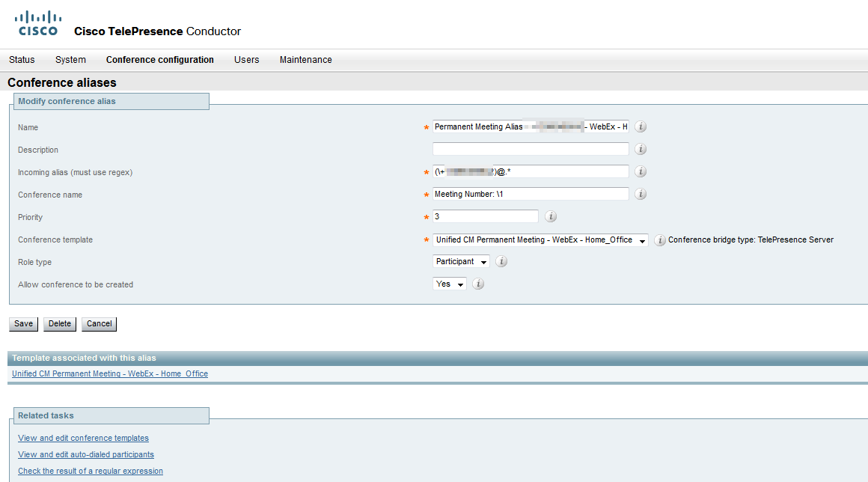Show info icon for Conference name field

tap(641, 194)
